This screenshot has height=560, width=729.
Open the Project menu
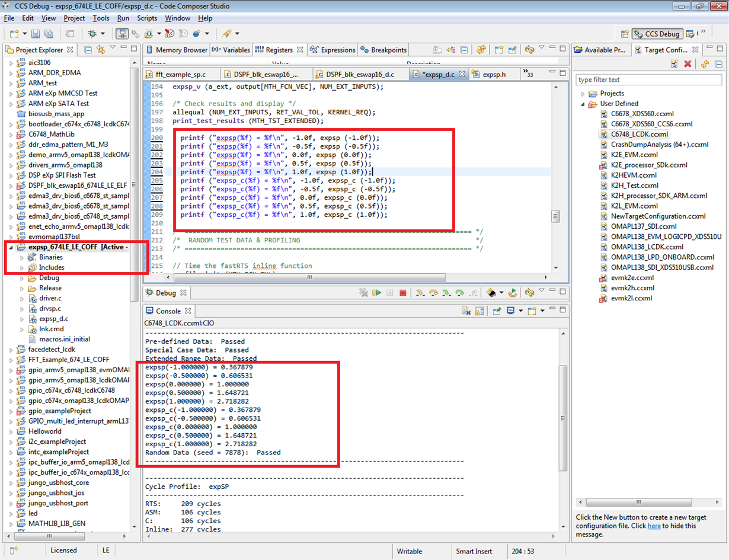point(74,18)
